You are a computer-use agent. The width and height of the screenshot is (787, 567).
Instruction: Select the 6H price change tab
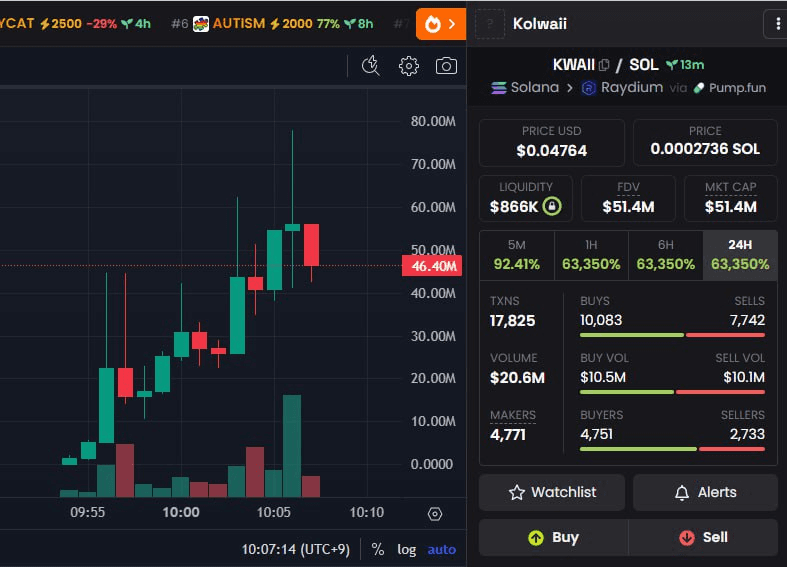666,255
